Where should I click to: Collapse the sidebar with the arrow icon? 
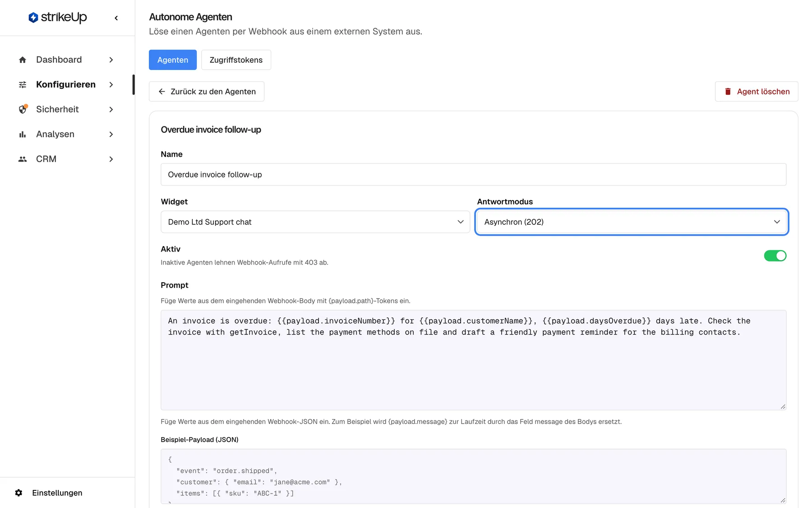pos(116,18)
